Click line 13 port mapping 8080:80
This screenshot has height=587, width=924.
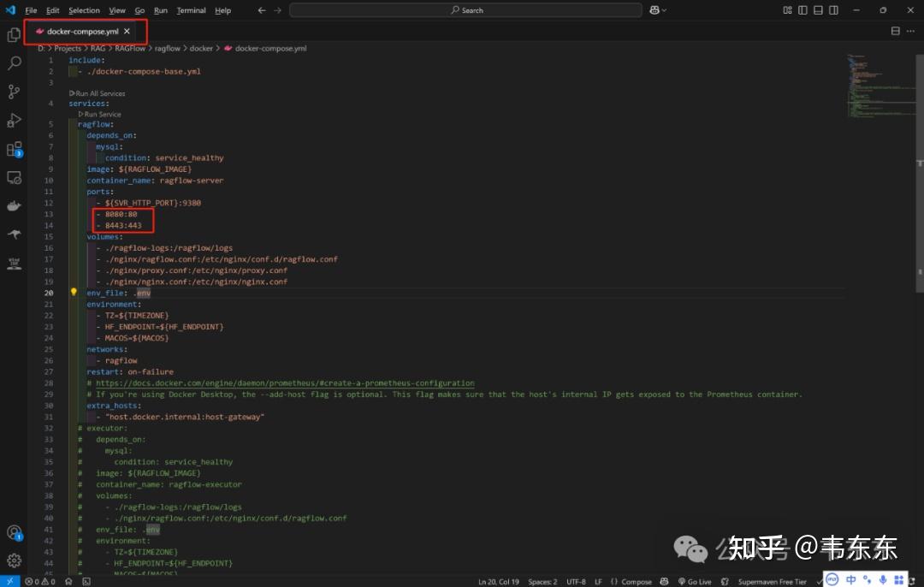coord(121,214)
